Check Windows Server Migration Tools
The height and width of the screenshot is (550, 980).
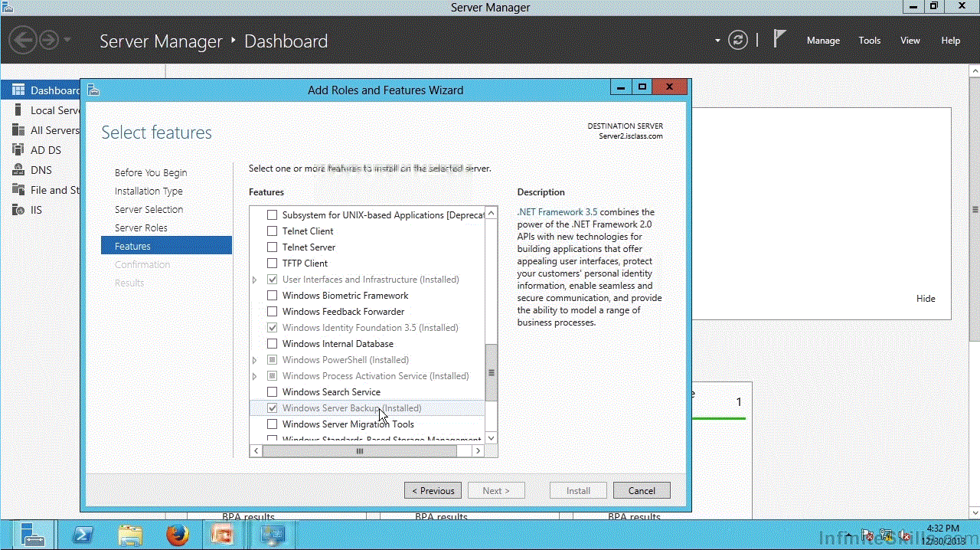coord(272,424)
